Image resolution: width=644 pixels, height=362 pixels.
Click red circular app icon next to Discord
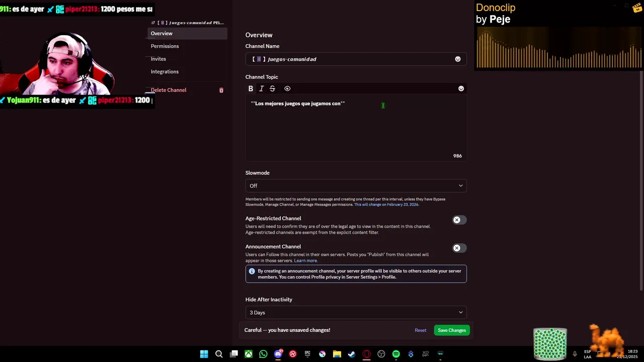coord(293,354)
